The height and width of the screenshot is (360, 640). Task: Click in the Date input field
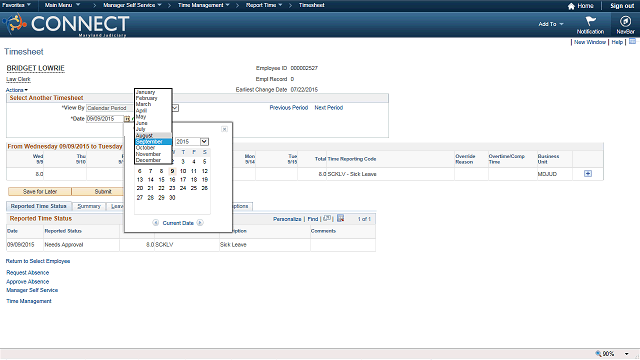(105, 119)
